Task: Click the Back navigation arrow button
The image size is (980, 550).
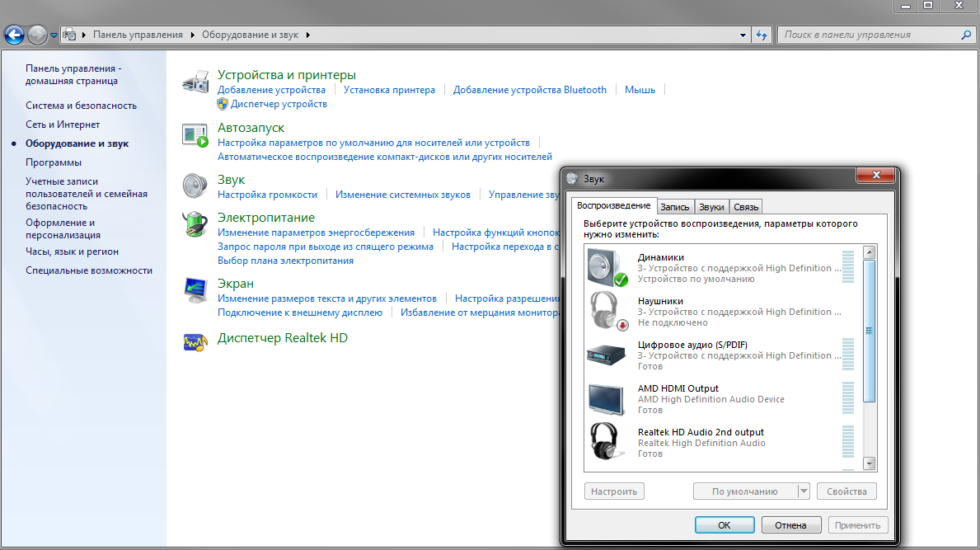Action: [x=14, y=35]
